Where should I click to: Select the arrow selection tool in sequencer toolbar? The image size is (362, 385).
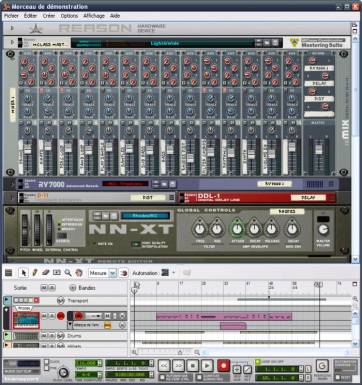coord(23,273)
